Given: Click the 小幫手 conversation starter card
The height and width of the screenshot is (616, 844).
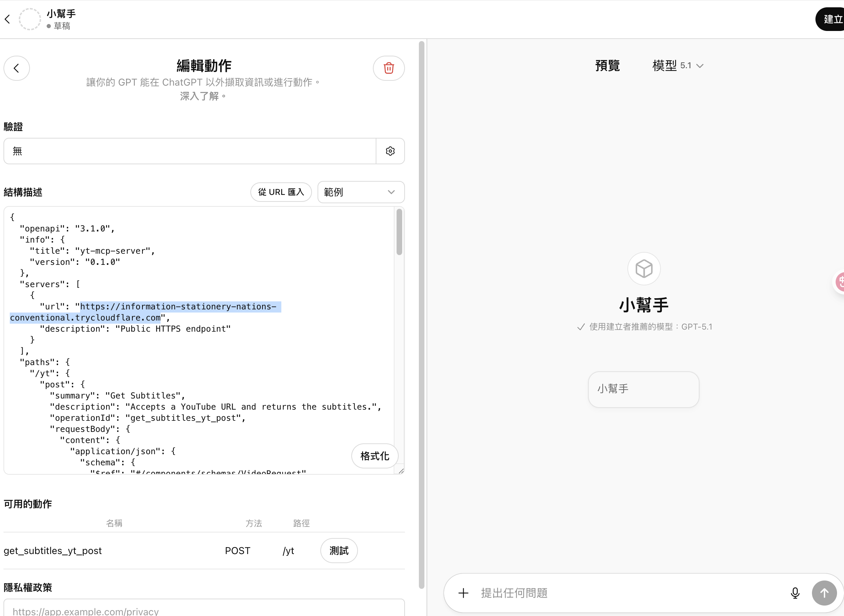Looking at the screenshot, I should coord(643,389).
